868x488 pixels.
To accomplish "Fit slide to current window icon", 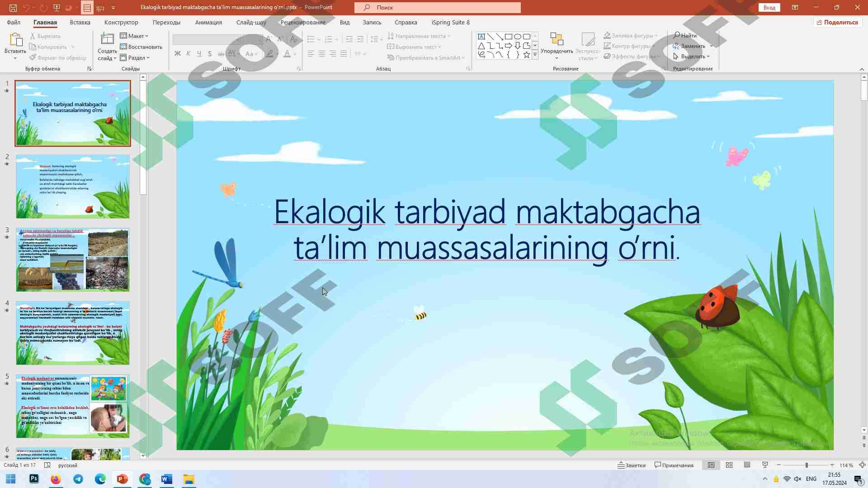I will (862, 465).
